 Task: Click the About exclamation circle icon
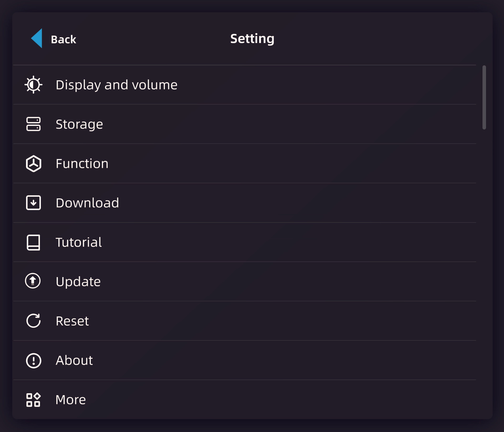tap(33, 361)
